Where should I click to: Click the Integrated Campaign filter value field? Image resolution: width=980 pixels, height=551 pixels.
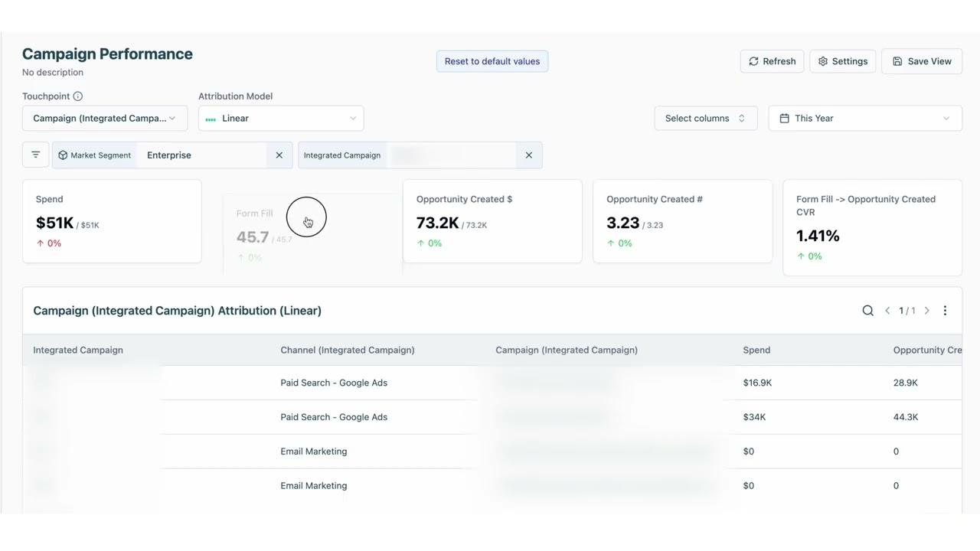452,155
